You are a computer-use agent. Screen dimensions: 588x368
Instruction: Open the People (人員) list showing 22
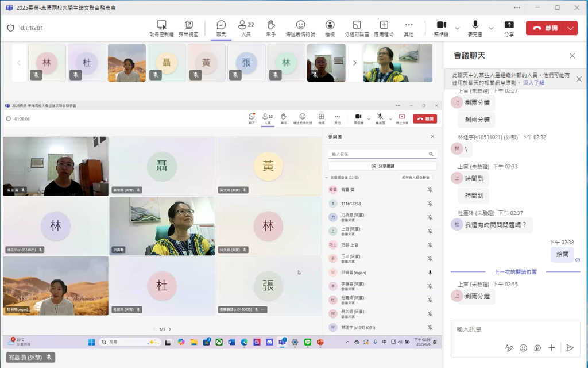(x=246, y=29)
